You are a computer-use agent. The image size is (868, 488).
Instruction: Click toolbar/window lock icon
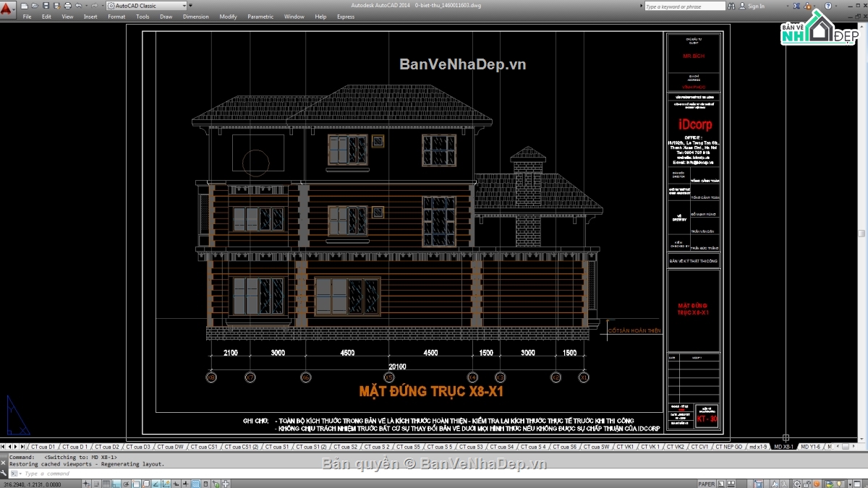point(807,484)
